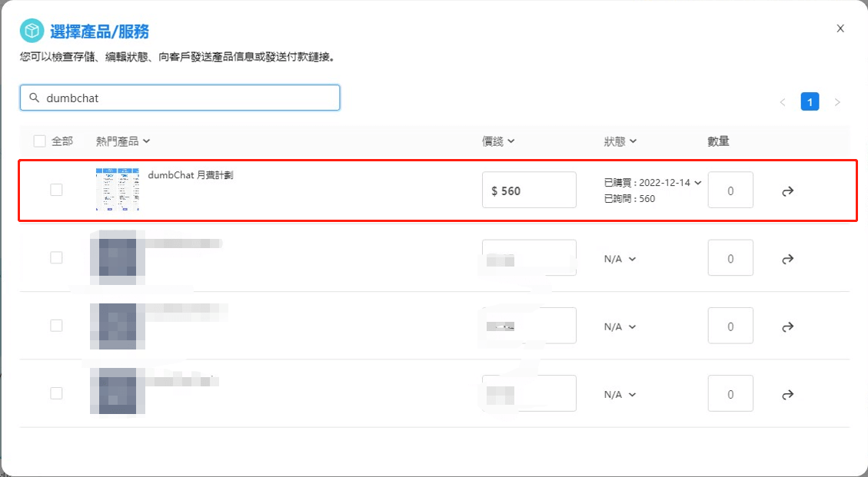Screen dimensions: 868x477
Task: Open the 熱門產品 sort dropdown
Action: (x=123, y=141)
